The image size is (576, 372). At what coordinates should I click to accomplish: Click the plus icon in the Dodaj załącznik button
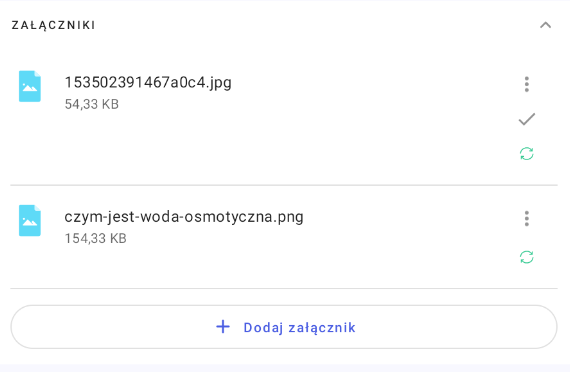click(x=223, y=326)
